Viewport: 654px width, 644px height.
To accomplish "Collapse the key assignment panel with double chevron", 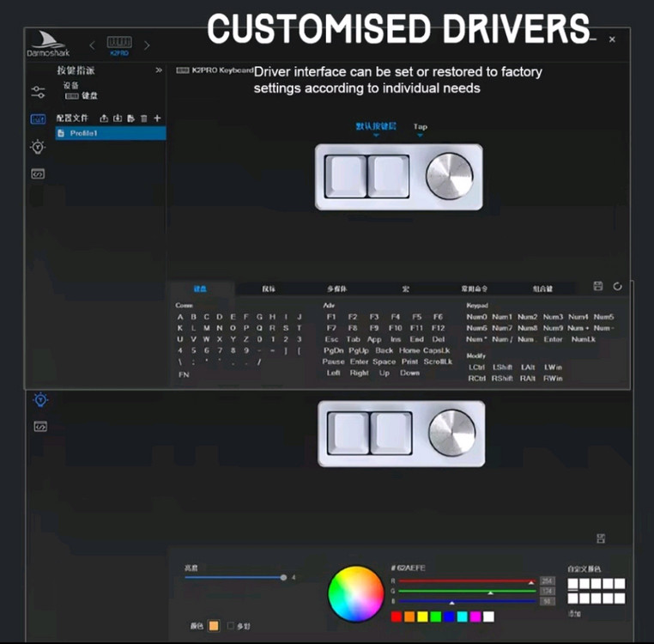I will click(159, 70).
